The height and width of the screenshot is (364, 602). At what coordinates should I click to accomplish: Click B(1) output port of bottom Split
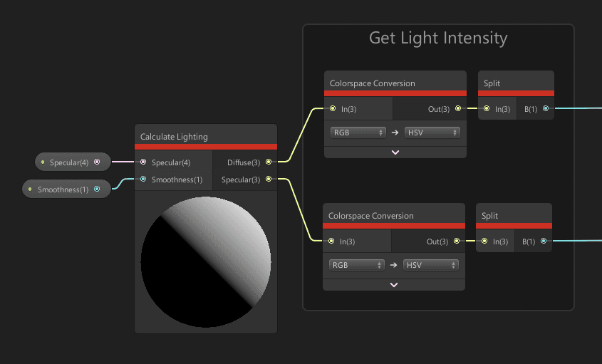[x=544, y=241]
